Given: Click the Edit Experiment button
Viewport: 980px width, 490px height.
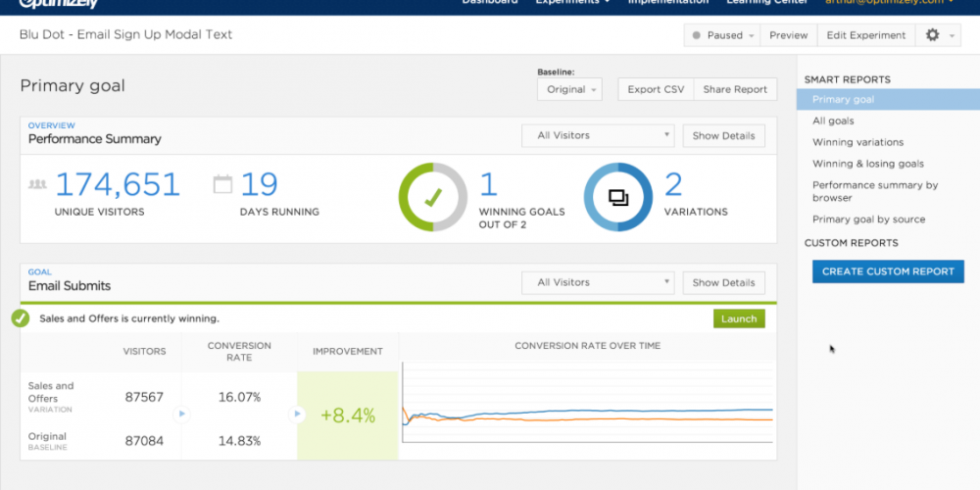Looking at the screenshot, I should click(x=866, y=35).
